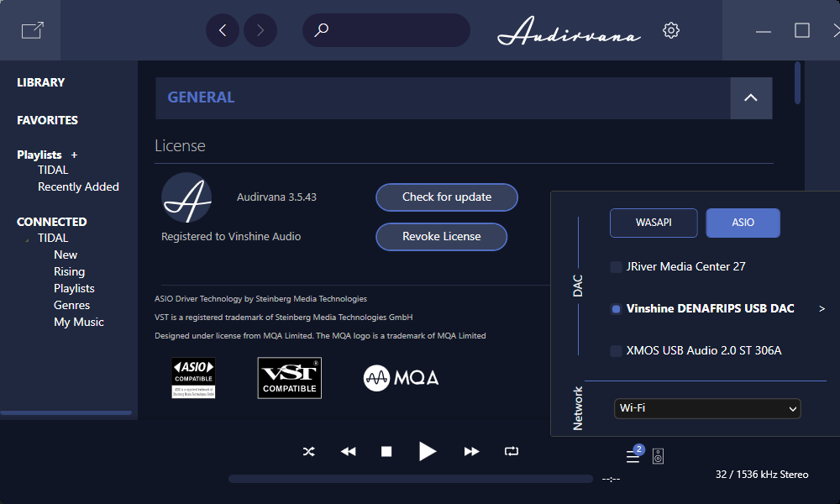Screen dimensions: 840x504
Task: Click the GENERAL section header title
Action: pos(201,97)
